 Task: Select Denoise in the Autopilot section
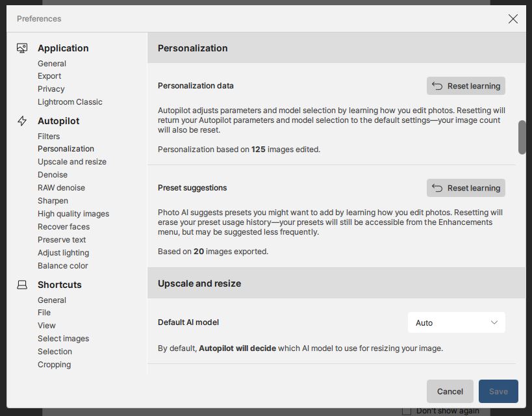pos(52,174)
